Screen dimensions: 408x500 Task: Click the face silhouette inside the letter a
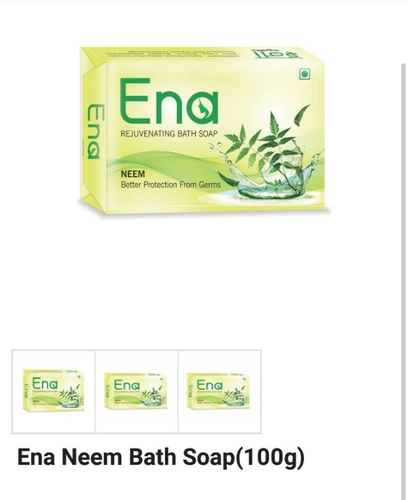202,108
